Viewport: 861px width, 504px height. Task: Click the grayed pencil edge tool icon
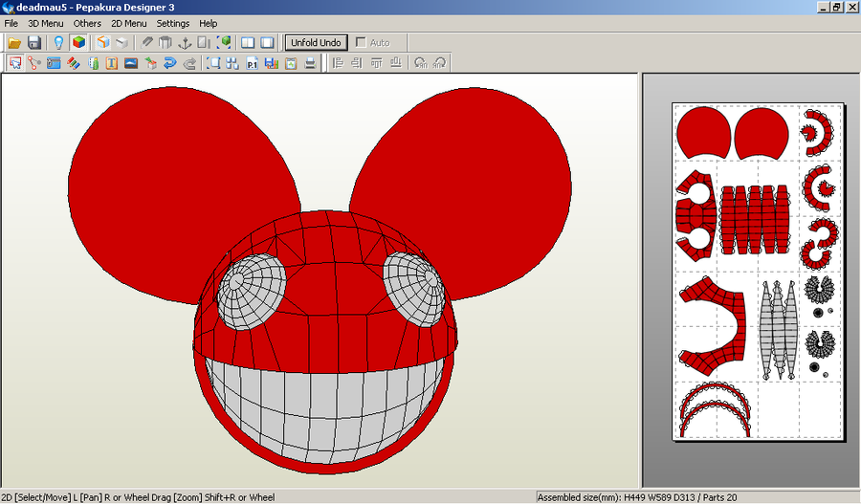tap(146, 42)
